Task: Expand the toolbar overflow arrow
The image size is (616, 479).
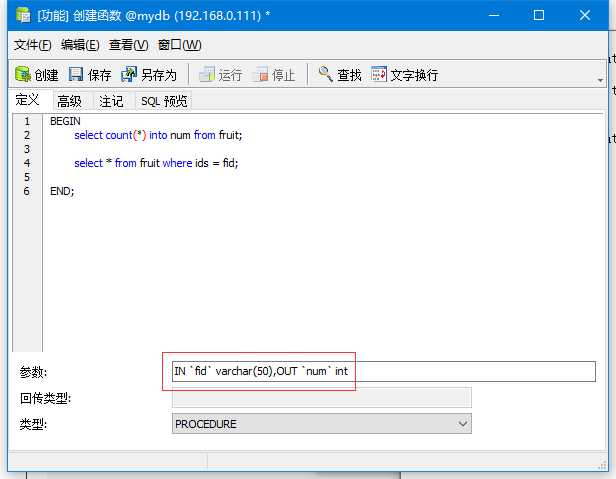Action: (600, 80)
